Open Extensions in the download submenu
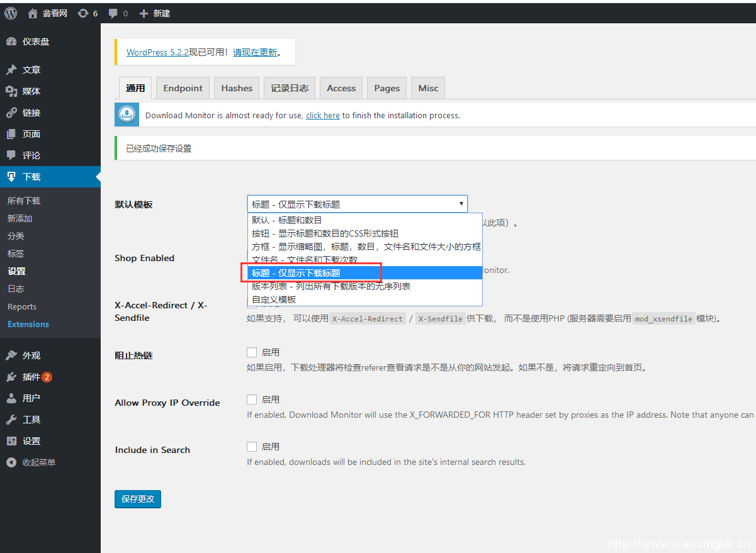The image size is (756, 553). click(x=28, y=324)
